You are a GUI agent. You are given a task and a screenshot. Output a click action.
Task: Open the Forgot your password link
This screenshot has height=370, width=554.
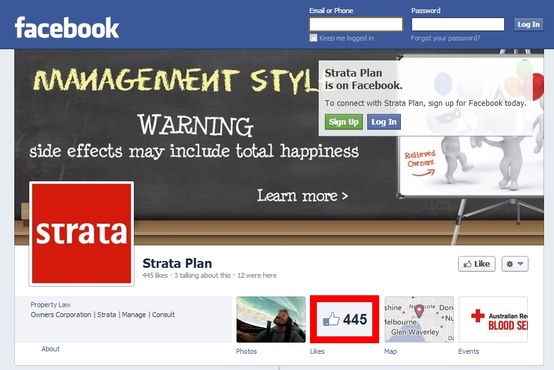pyautogui.click(x=445, y=38)
